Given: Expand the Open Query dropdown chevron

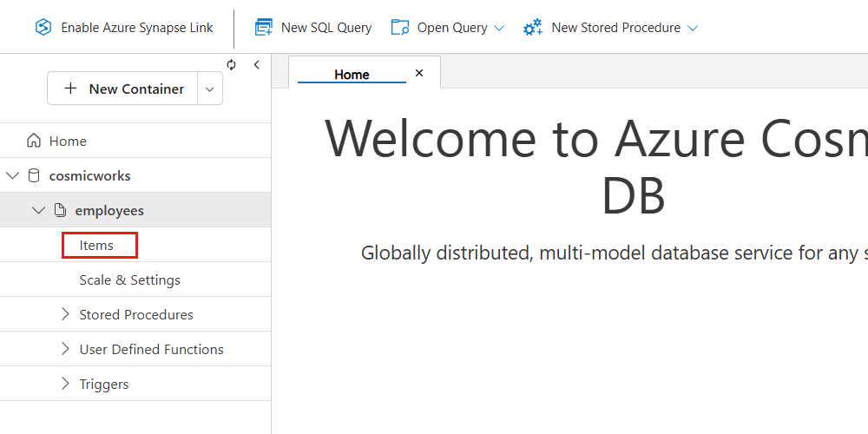Looking at the screenshot, I should pos(499,28).
